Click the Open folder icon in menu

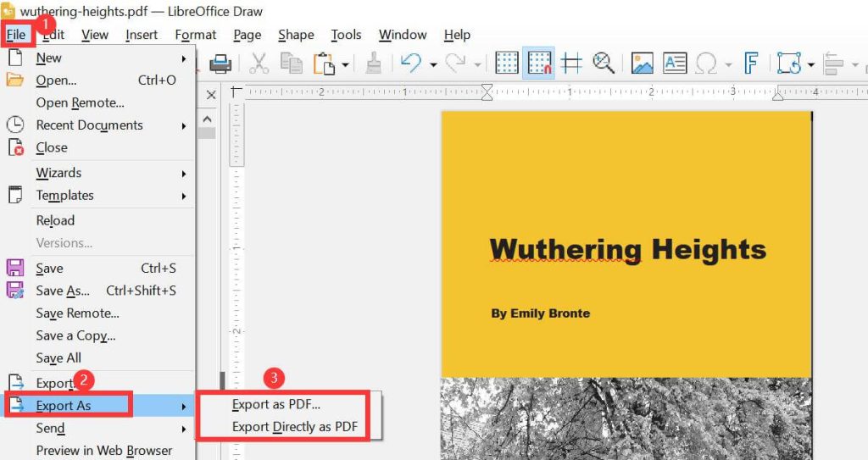coord(15,80)
